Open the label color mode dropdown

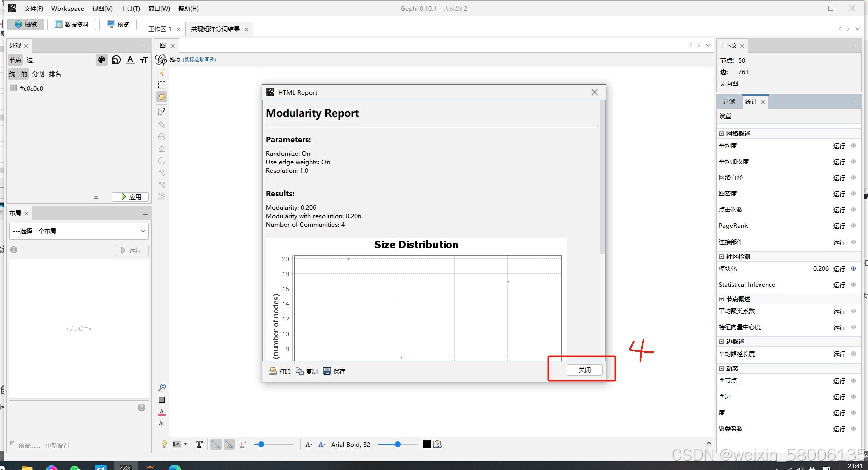(x=322, y=444)
